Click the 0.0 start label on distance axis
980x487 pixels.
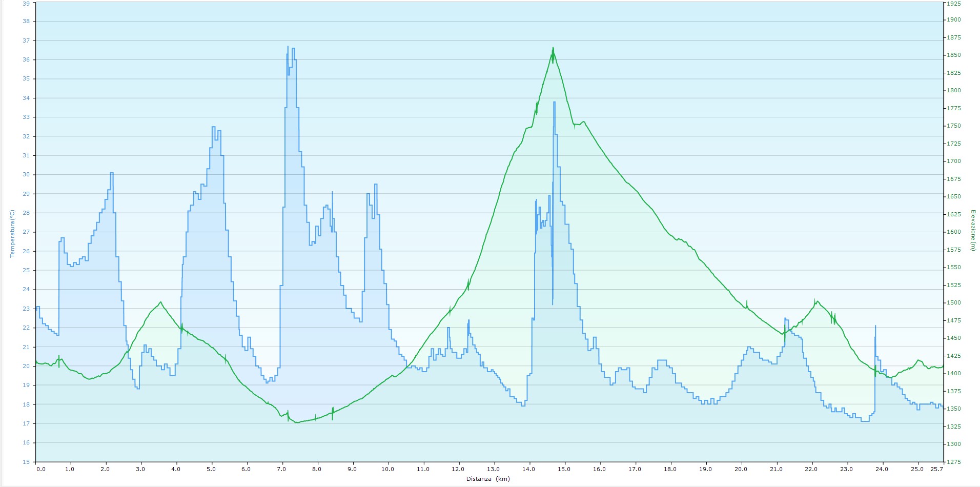pos(41,469)
